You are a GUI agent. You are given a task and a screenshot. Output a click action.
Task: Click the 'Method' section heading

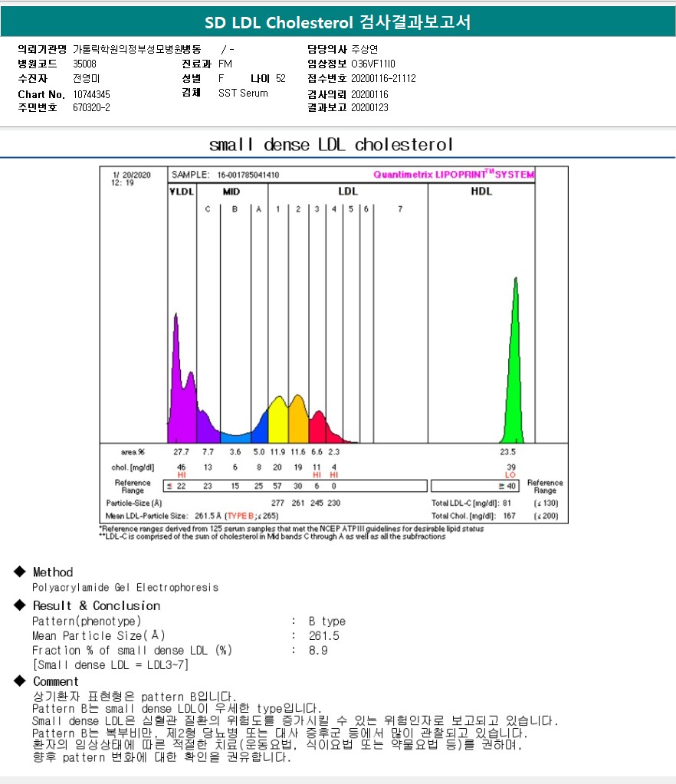(53, 572)
